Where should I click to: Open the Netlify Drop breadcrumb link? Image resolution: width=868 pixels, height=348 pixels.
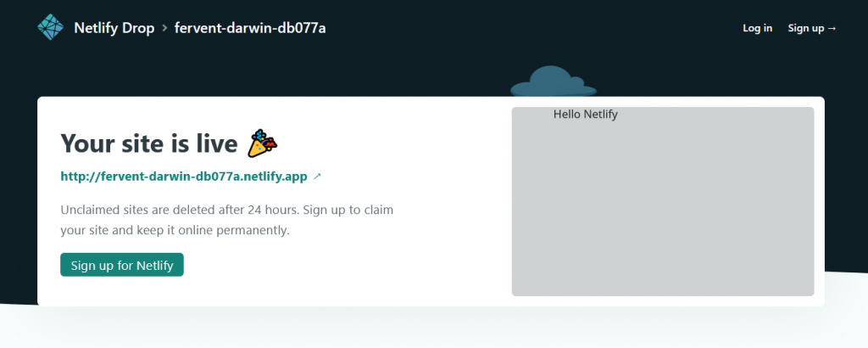114,28
